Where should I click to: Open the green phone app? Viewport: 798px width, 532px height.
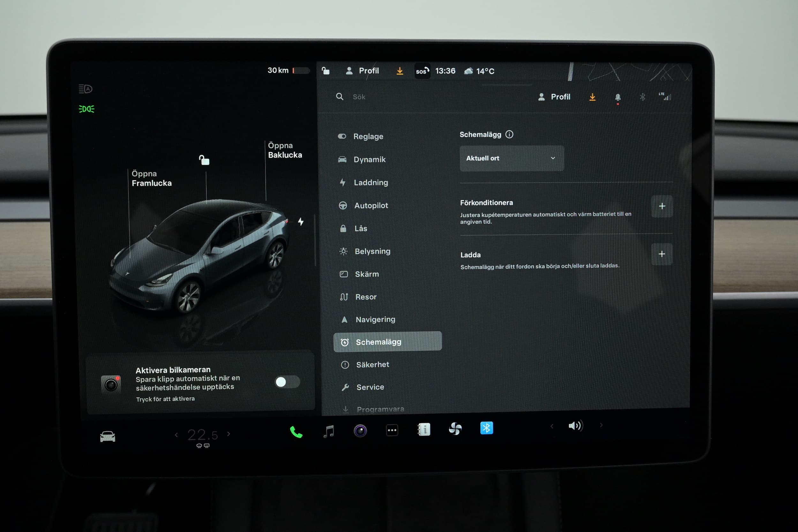point(296,432)
